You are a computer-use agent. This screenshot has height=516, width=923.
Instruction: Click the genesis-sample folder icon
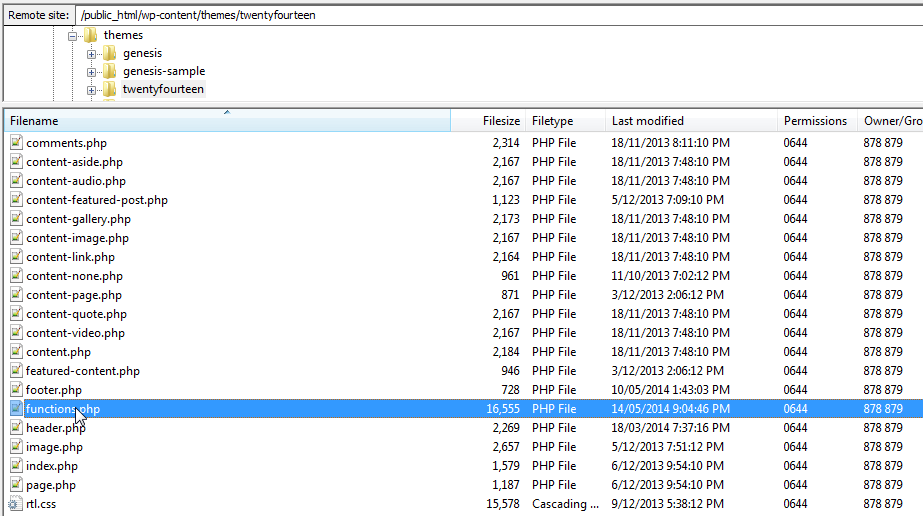point(110,71)
